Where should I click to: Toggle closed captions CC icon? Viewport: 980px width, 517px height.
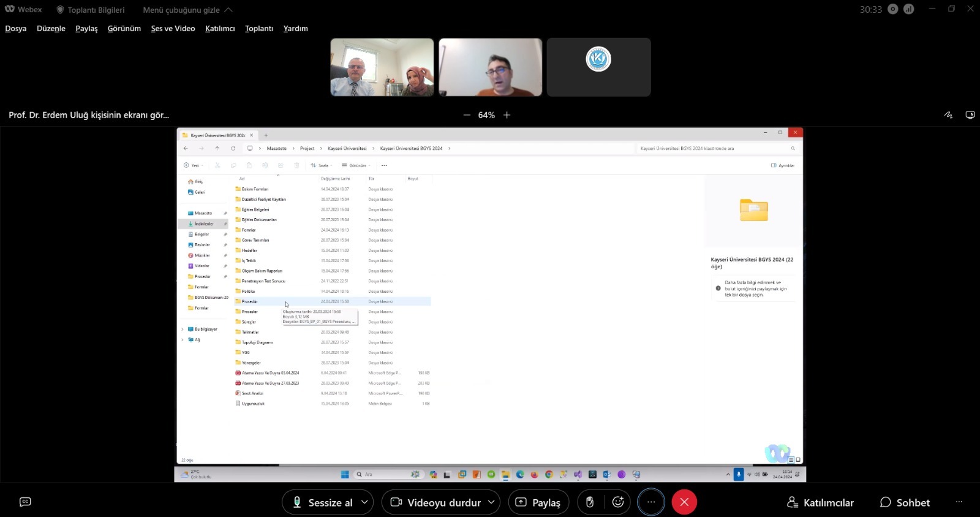tap(25, 502)
